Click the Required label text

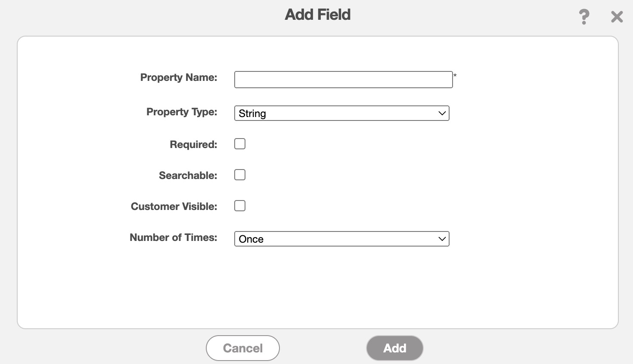[x=193, y=145]
